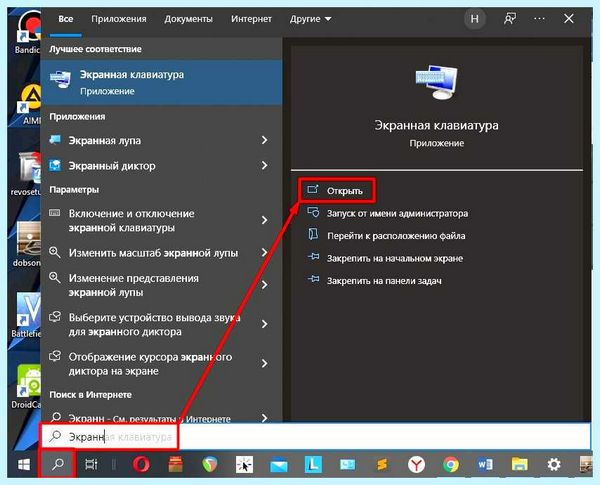The image size is (600, 485).
Task: Launch Yandex Browser from the taskbar
Action: [x=416, y=465]
